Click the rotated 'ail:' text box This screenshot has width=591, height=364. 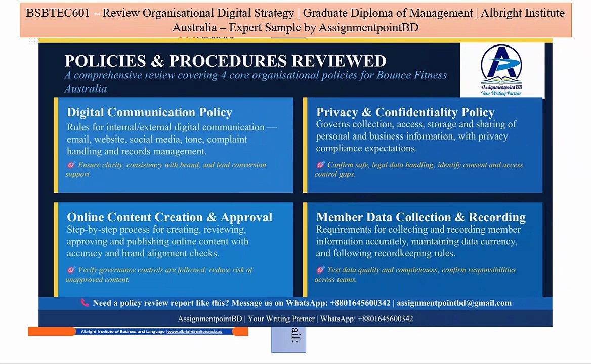tap(289, 339)
